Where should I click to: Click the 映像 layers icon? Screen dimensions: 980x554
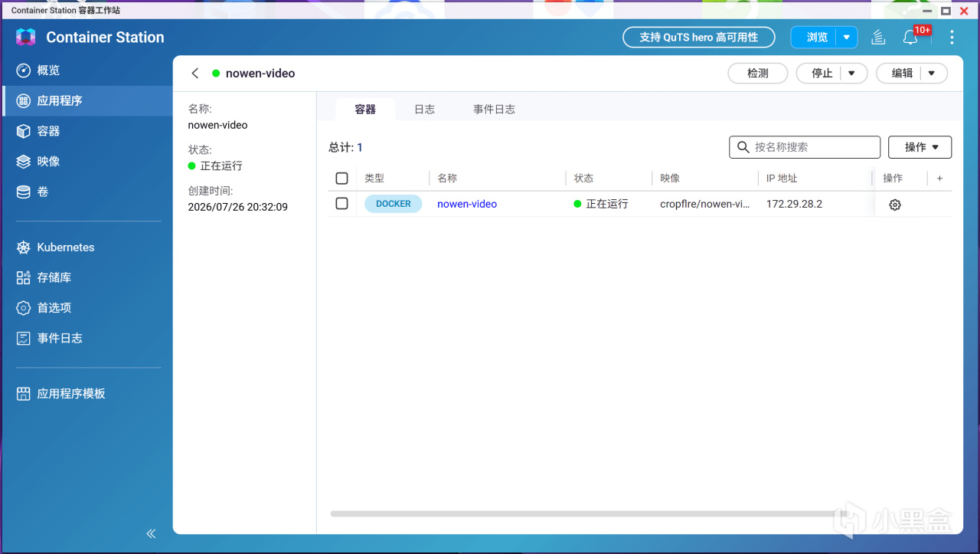(x=24, y=162)
